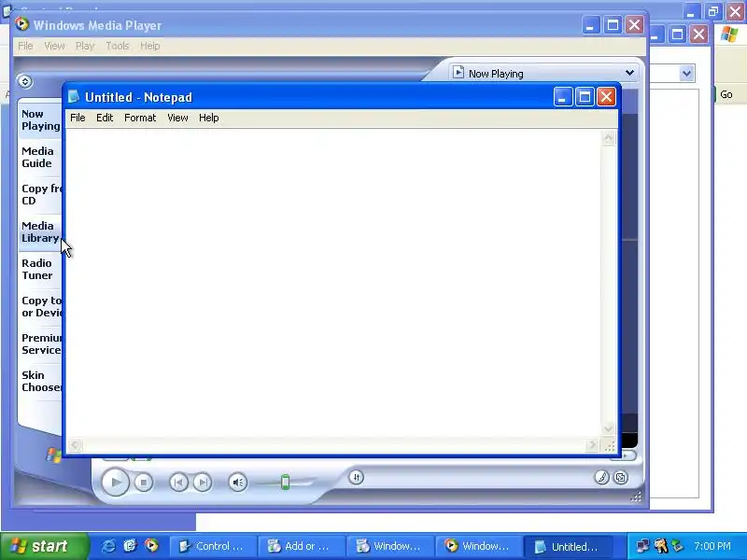
Task: Open Windows Media Player's File menu
Action: tap(25, 46)
